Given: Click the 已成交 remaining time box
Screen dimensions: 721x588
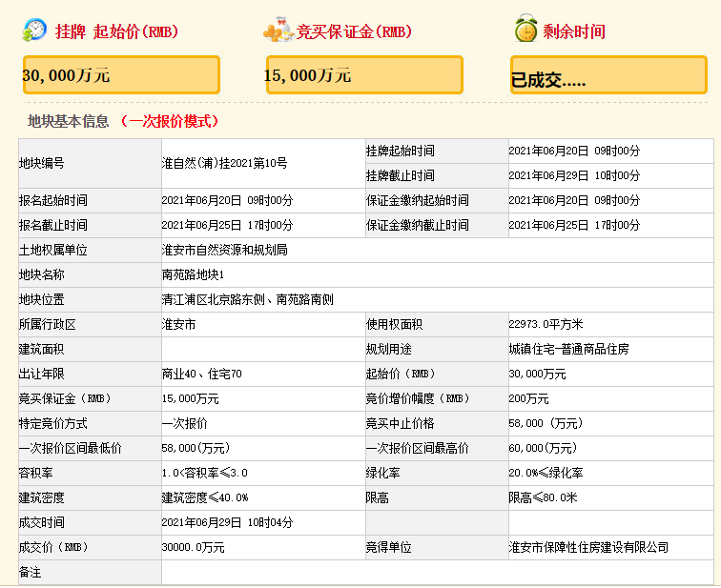Looking at the screenshot, I should click(608, 75).
